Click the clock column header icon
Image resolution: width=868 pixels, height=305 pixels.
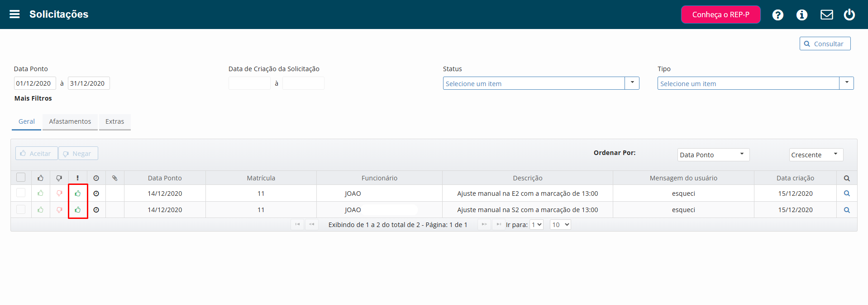coord(96,178)
